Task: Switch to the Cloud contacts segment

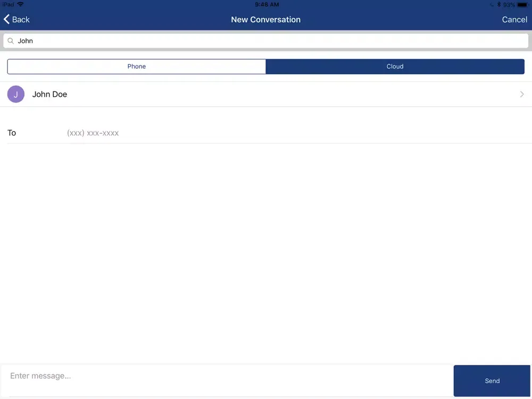Action: 395,66
